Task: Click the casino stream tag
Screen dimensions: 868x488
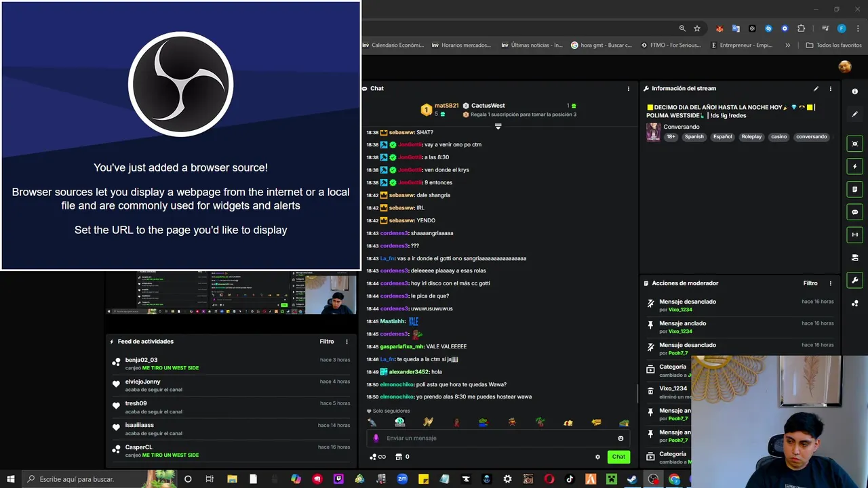Action: point(778,137)
